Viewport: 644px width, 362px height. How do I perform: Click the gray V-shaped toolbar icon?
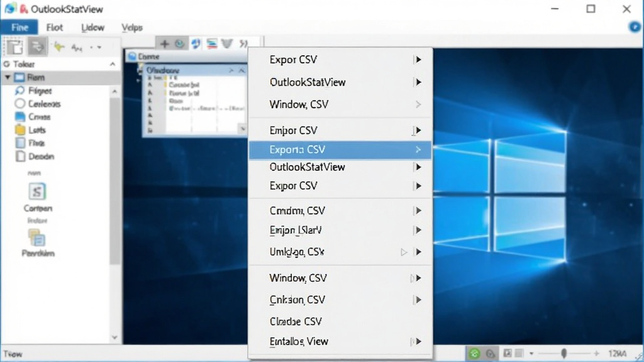click(227, 43)
